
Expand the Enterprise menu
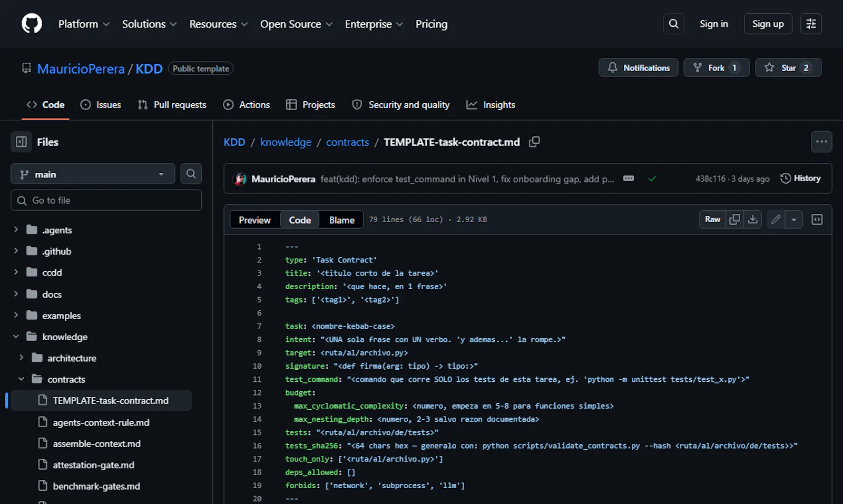[x=374, y=24]
